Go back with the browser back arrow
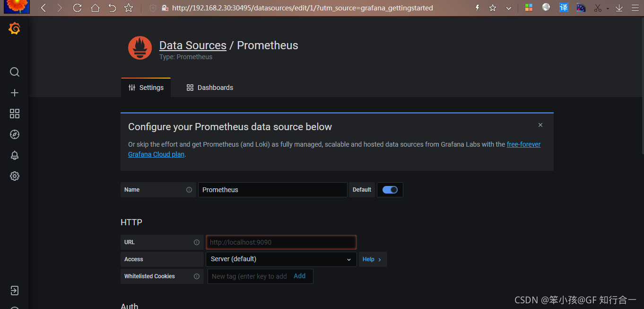The height and width of the screenshot is (309, 644). point(44,8)
